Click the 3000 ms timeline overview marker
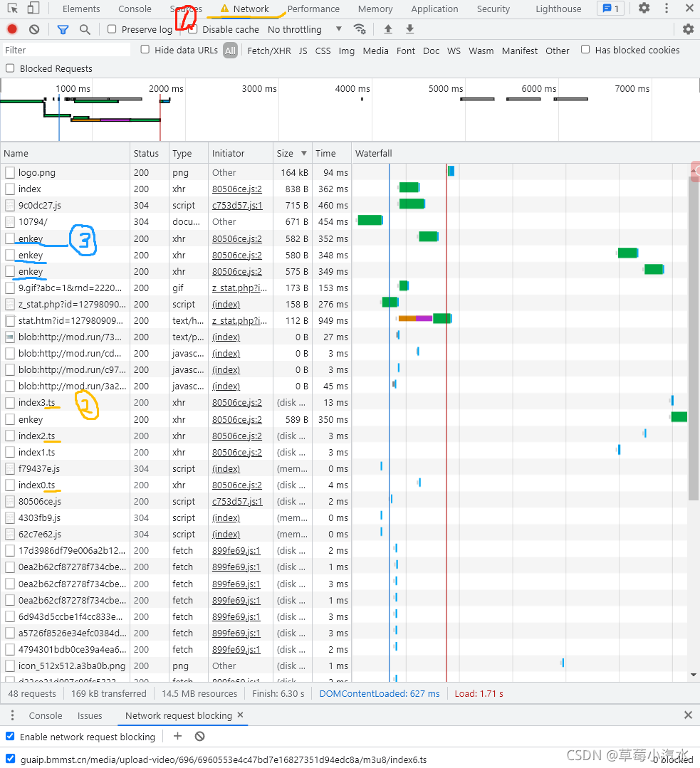The image size is (700, 768). click(258, 89)
